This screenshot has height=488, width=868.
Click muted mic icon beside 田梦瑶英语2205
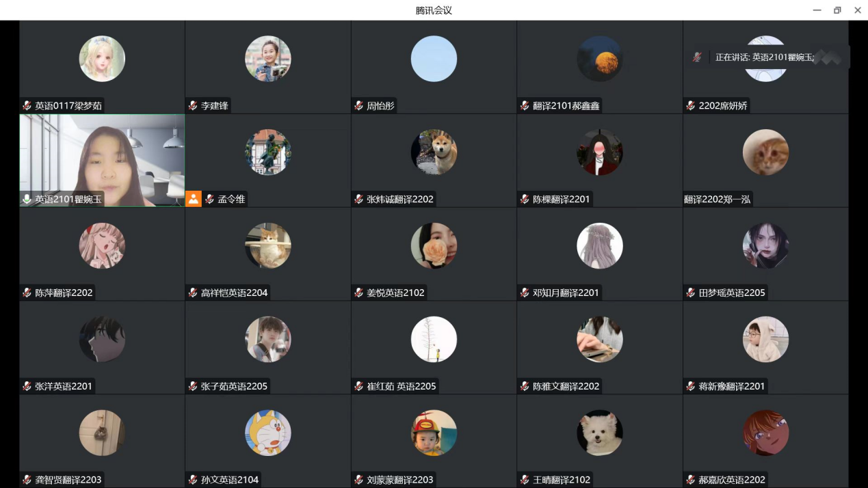point(691,293)
